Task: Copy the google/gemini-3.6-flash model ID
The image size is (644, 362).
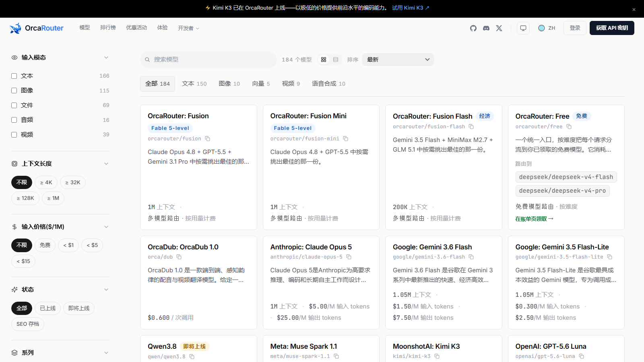Action: pyautogui.click(x=471, y=257)
